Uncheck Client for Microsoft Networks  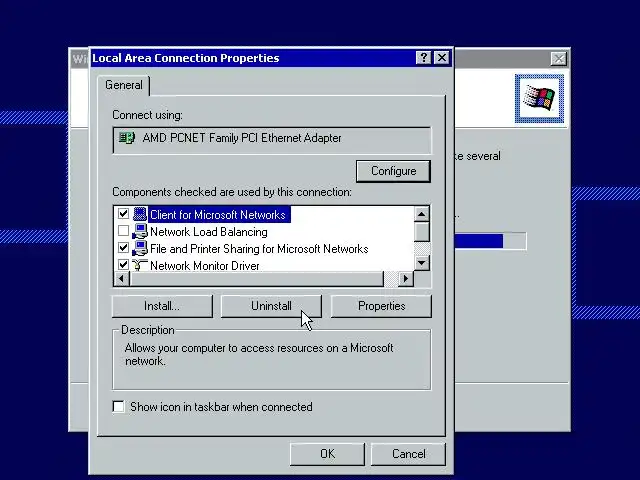pos(123,213)
